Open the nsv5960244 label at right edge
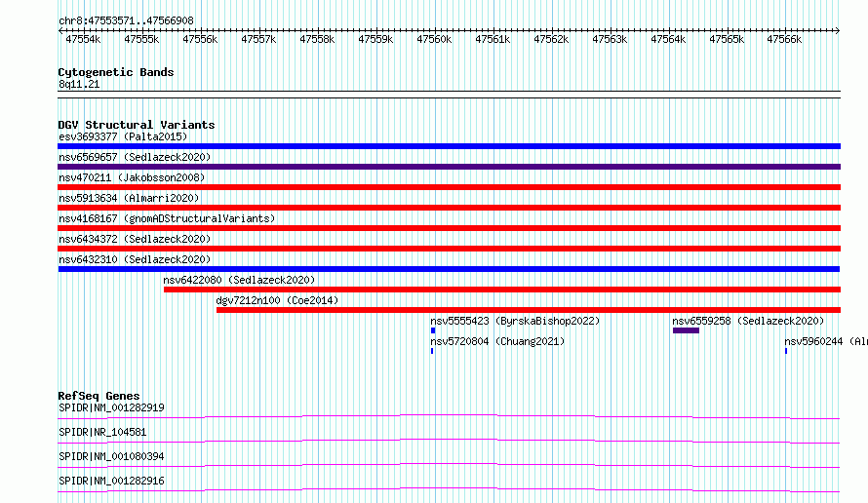The width and height of the screenshot is (868, 503). tap(826, 341)
